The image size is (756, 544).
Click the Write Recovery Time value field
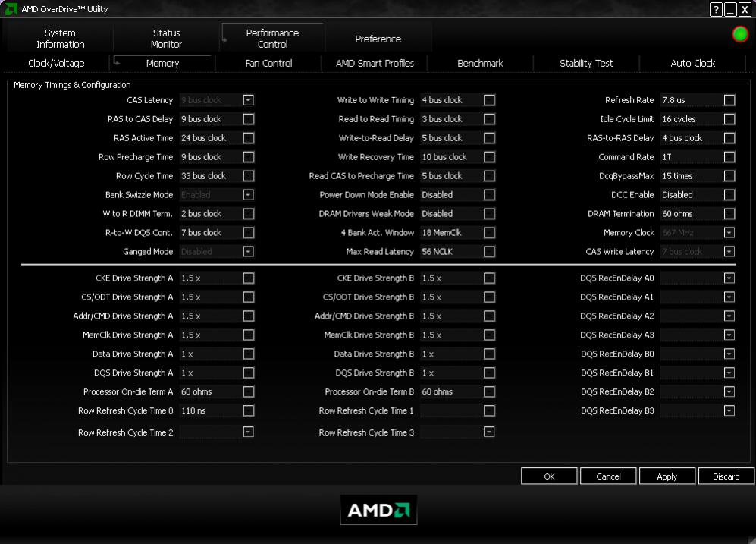click(x=451, y=157)
